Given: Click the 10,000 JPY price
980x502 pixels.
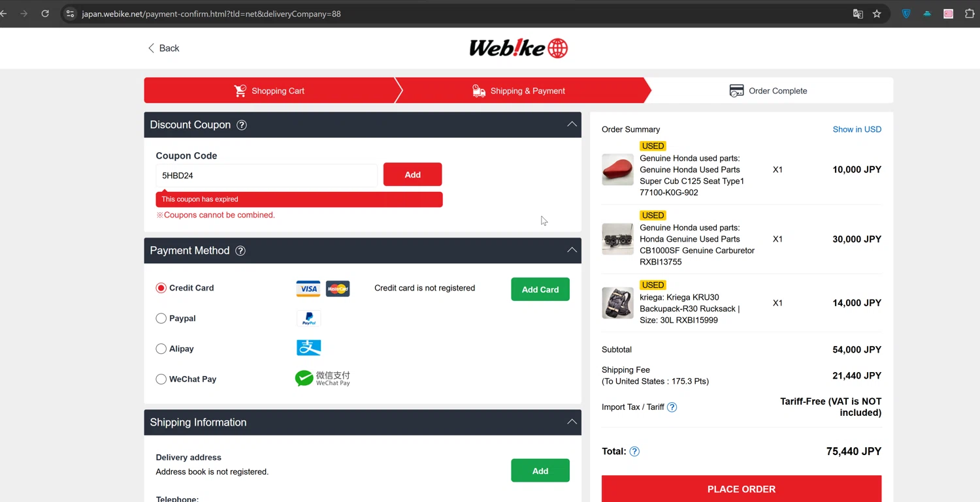Looking at the screenshot, I should pos(857,170).
